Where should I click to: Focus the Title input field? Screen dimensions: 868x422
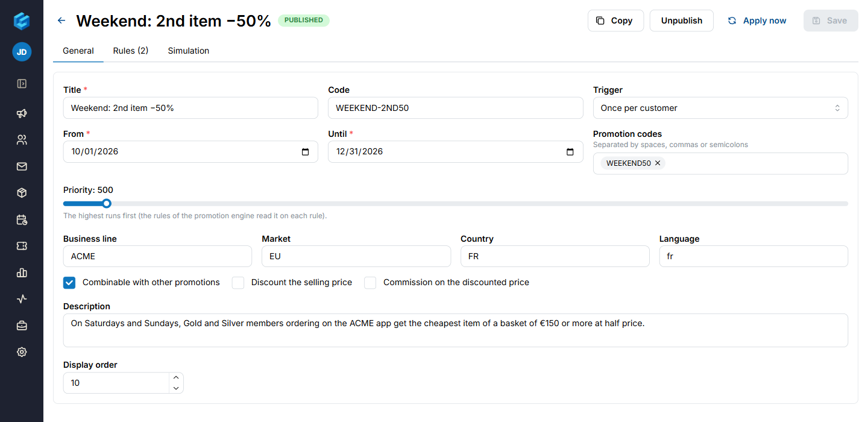point(190,108)
